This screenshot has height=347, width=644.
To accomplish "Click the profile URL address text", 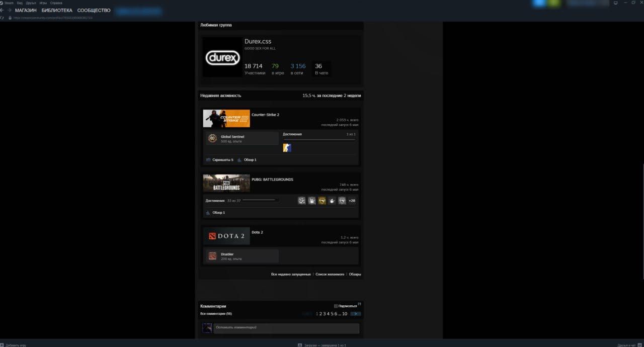I will 53,18.
